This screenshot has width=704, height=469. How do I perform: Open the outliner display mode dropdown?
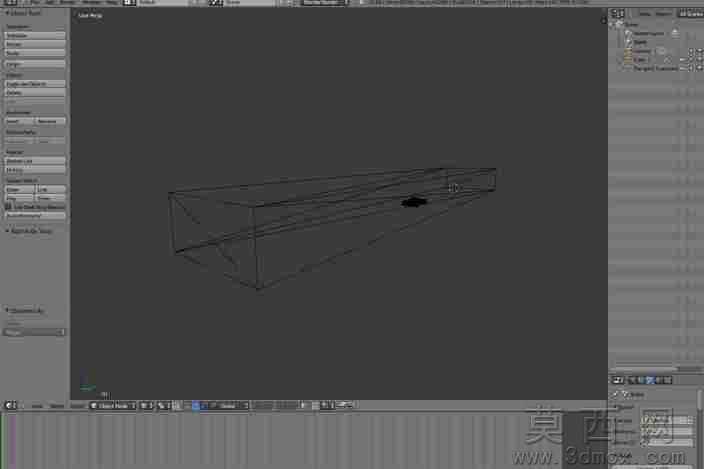(691, 14)
